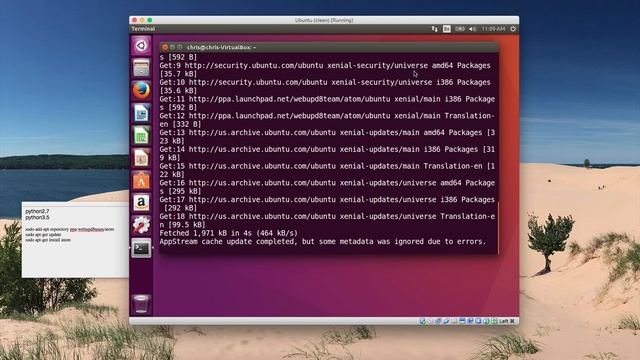Viewport: 640px width, 360px height.
Task: Open LibreOffice Impress from the launcher
Action: 141,158
